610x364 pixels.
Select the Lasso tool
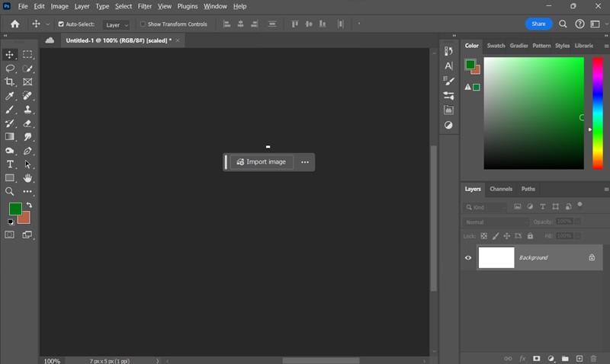[x=10, y=69]
